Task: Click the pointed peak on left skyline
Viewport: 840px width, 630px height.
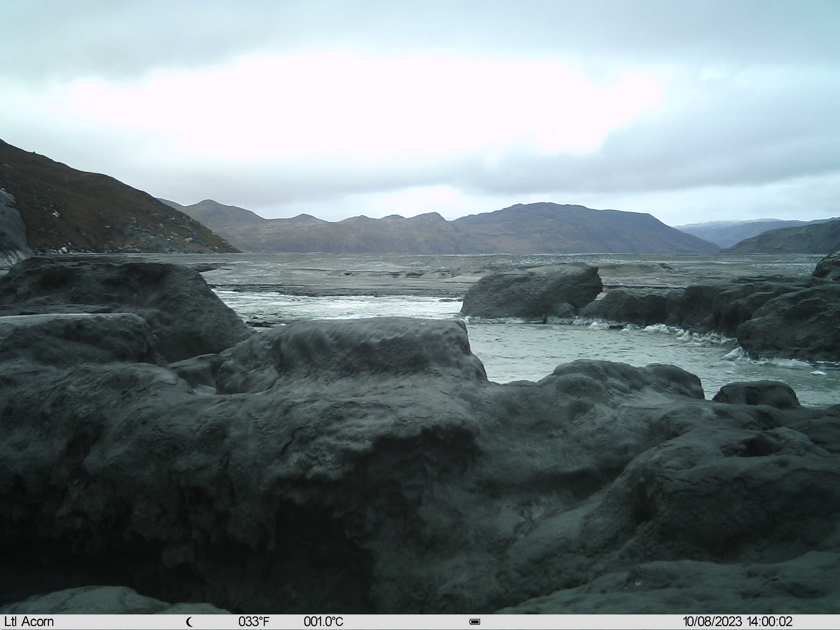Action: [x=207, y=203]
